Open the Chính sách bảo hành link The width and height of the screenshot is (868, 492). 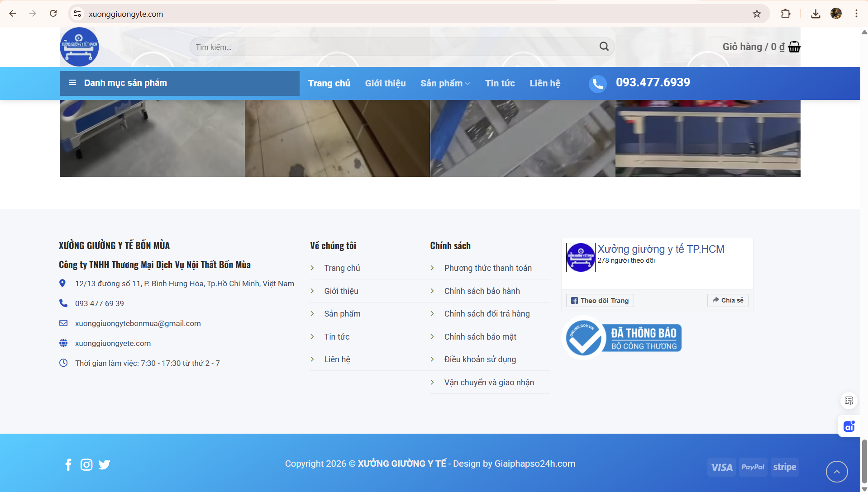pos(482,291)
